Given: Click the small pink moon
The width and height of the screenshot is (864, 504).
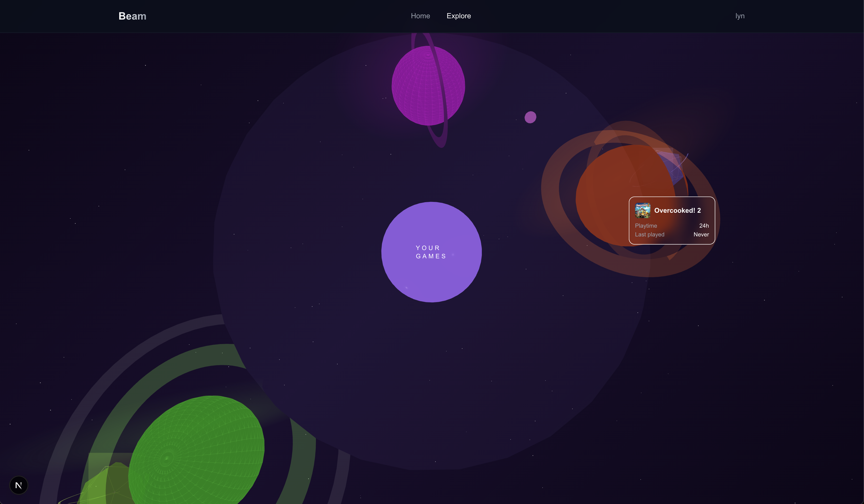Looking at the screenshot, I should pyautogui.click(x=530, y=117).
